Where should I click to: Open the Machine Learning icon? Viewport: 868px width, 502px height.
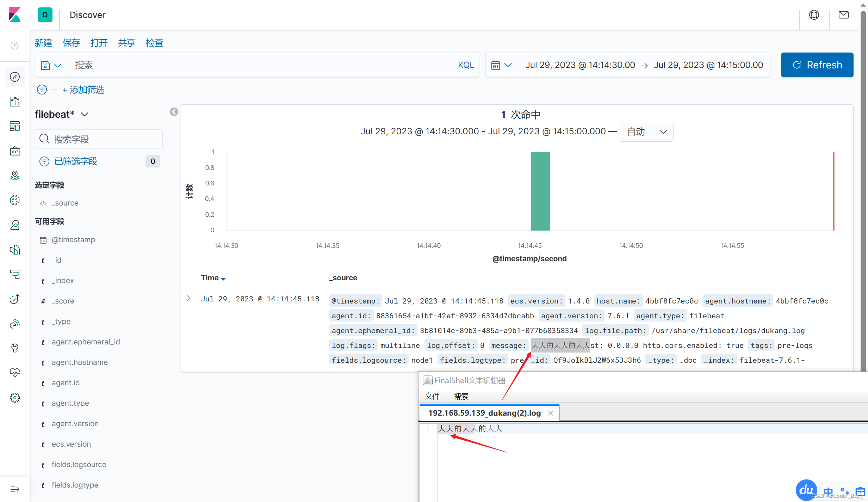(x=15, y=200)
